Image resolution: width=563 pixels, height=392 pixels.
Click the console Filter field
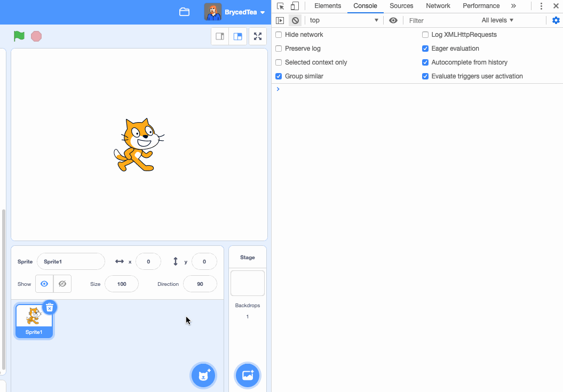point(442,20)
